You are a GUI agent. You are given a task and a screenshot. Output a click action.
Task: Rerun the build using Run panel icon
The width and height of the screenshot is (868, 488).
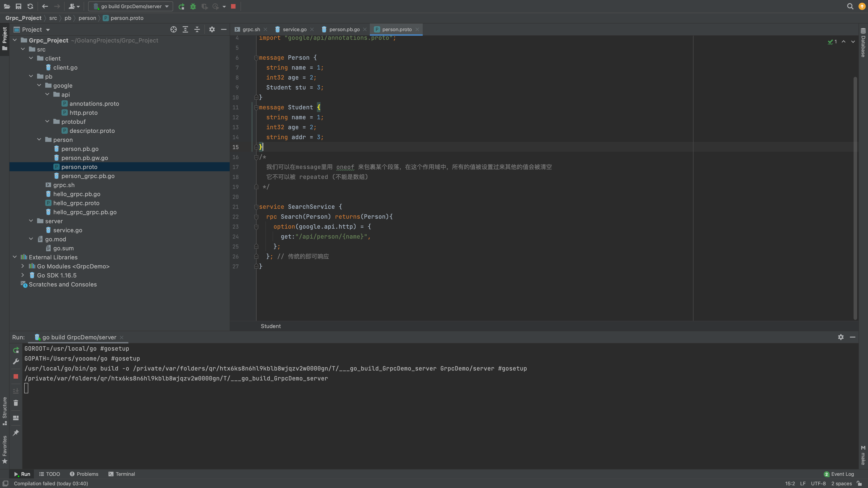16,350
